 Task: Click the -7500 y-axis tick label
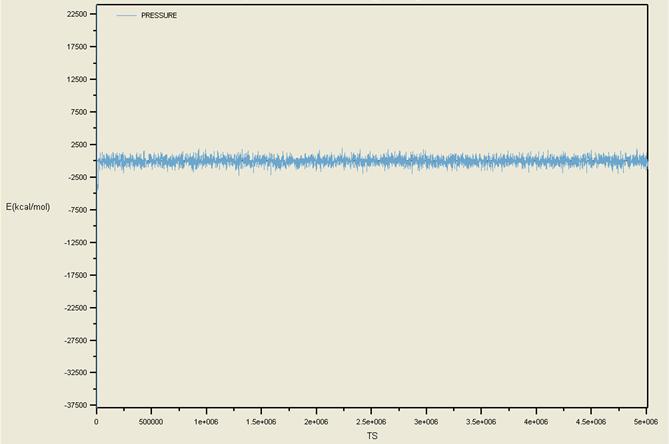tap(75, 210)
